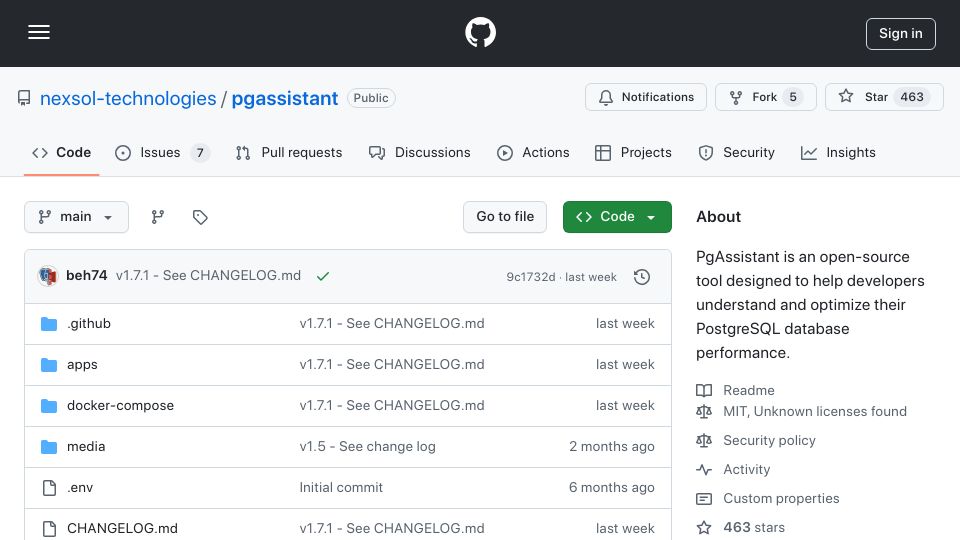
Task: Open the Activity link
Action: coord(747,469)
